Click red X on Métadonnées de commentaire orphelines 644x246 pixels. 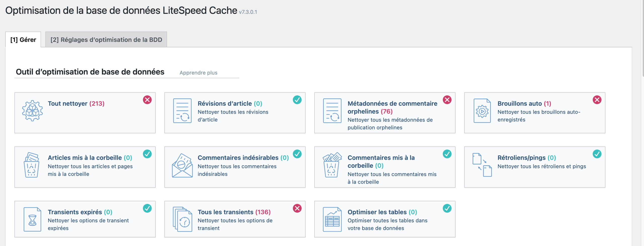tap(447, 100)
